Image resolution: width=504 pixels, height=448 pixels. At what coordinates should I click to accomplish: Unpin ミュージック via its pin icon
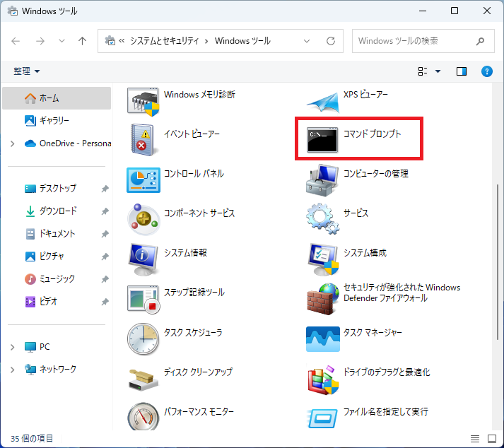click(105, 279)
